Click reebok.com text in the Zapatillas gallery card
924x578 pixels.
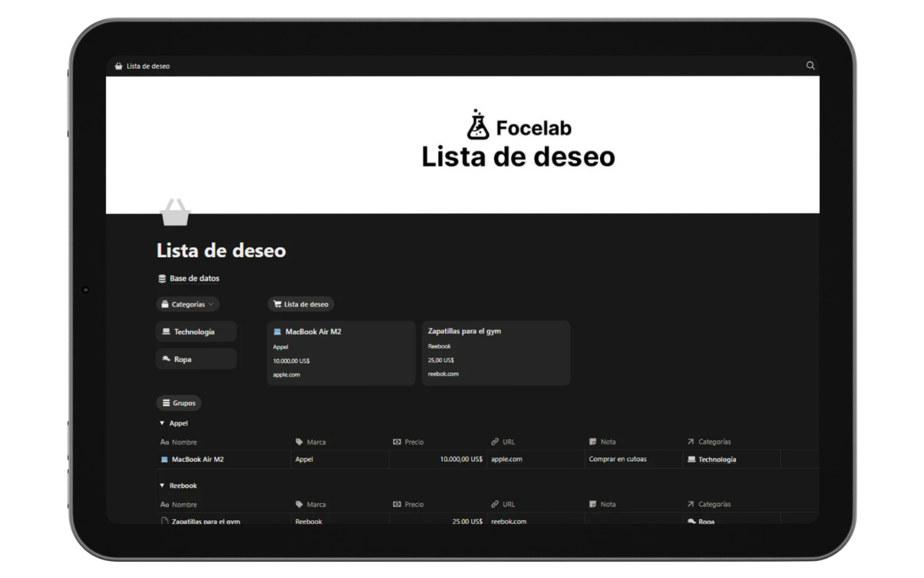tap(443, 374)
